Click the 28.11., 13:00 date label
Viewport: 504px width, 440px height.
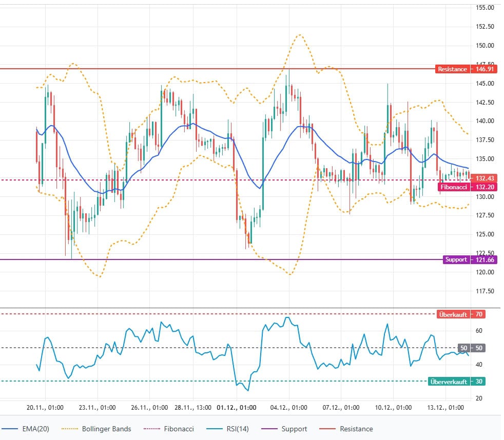[x=193, y=408]
